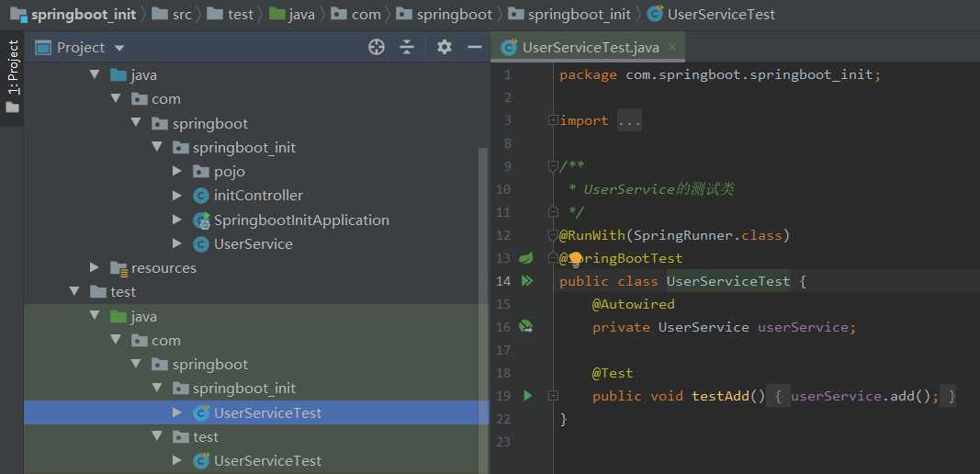This screenshot has height=474, width=980.
Task: Click testAdd method name in editor
Action: pos(720,396)
